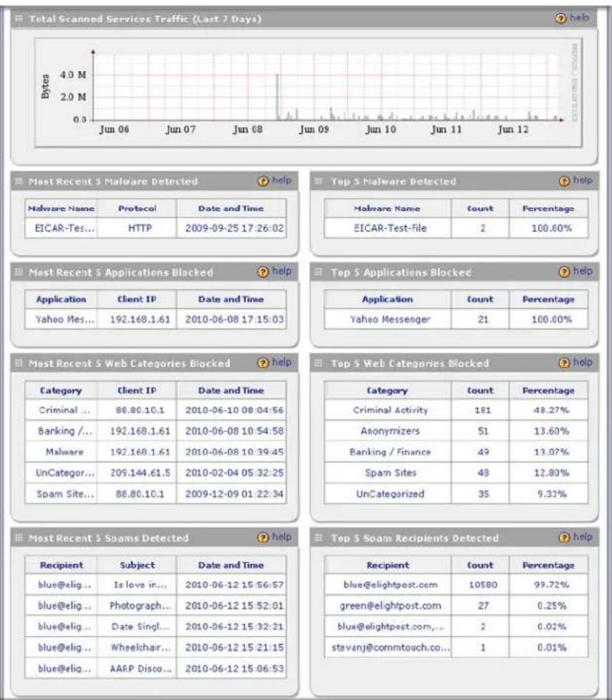Click help icon in Most Recent 5 Malware Detected

(x=263, y=181)
